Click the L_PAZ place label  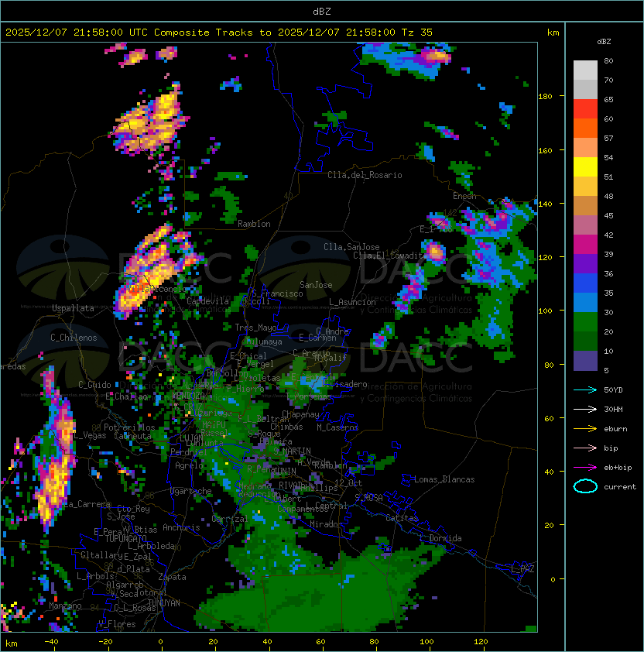click(x=522, y=569)
